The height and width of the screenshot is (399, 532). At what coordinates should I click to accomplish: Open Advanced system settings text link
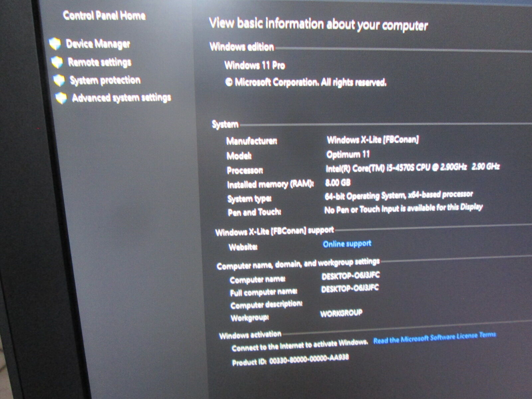tap(121, 98)
